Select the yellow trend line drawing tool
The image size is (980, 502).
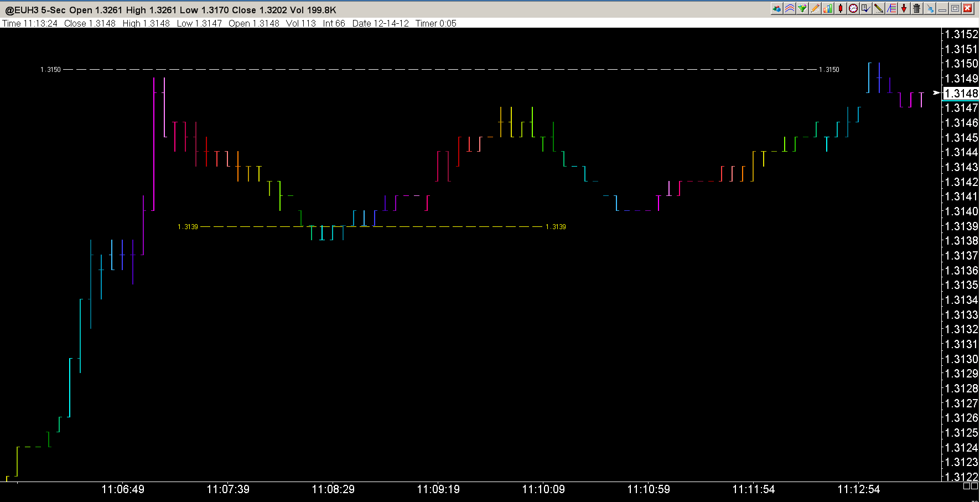click(x=879, y=8)
